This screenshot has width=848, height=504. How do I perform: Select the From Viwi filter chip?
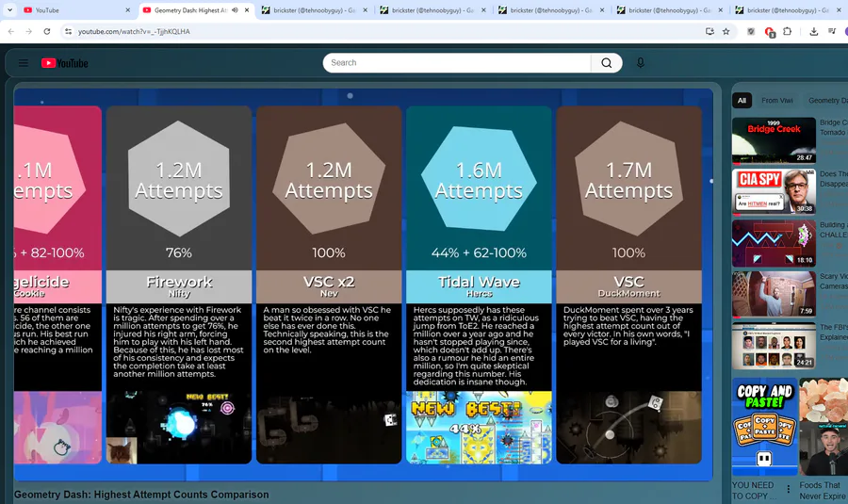pyautogui.click(x=777, y=101)
